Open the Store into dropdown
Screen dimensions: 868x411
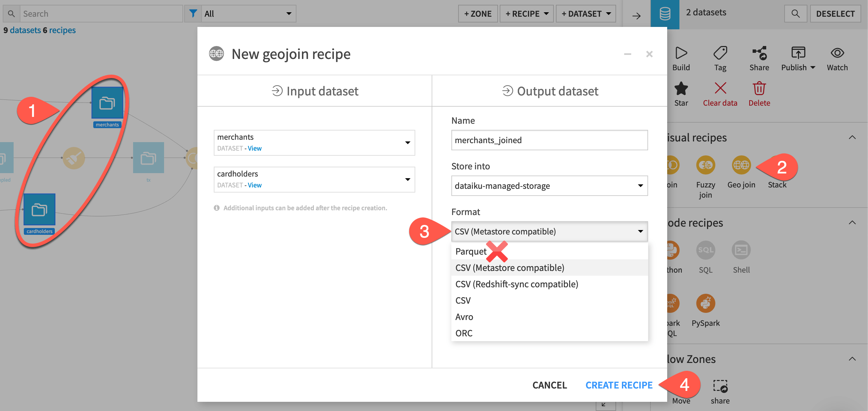pos(549,186)
